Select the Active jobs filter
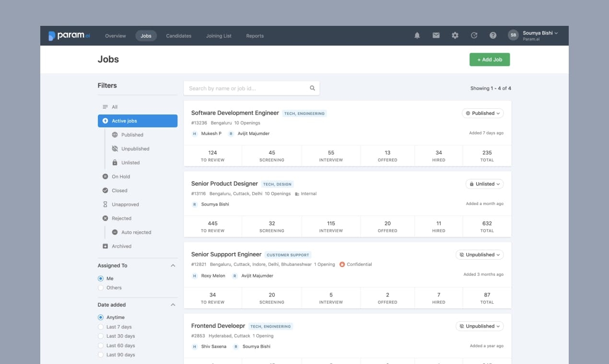This screenshot has height=364, width=609. coord(138,121)
